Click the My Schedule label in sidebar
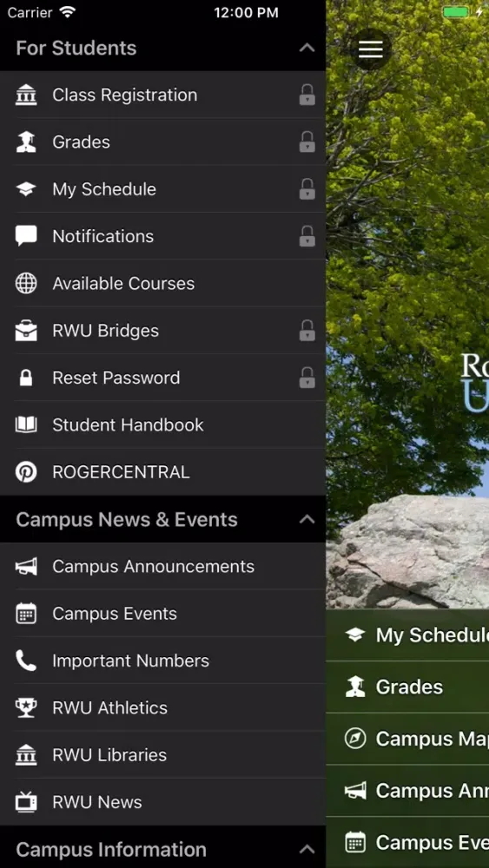Image resolution: width=489 pixels, height=868 pixels. coord(104,189)
